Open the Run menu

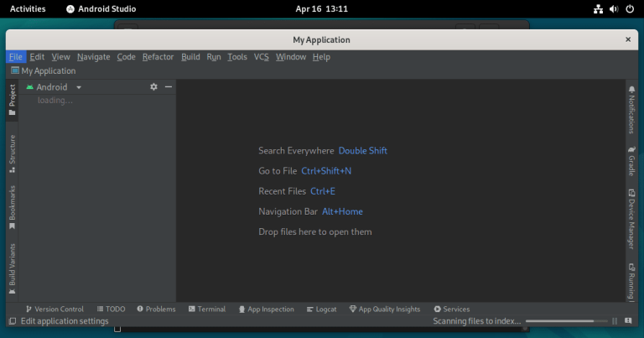point(214,57)
